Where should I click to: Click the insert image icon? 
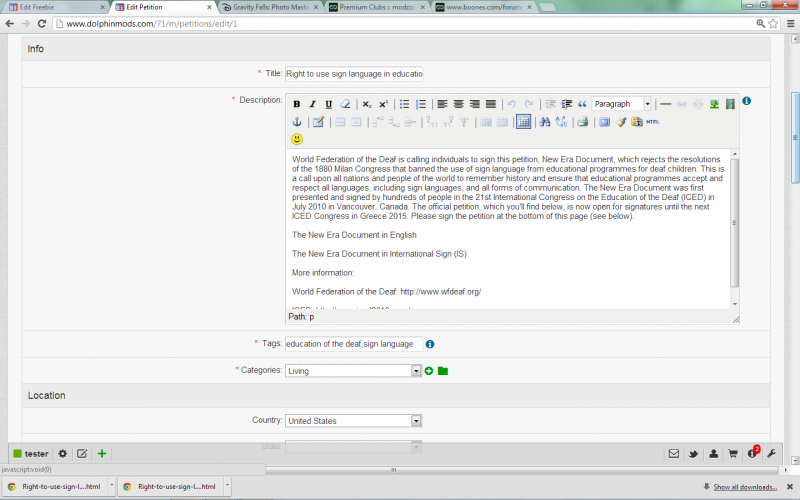714,104
